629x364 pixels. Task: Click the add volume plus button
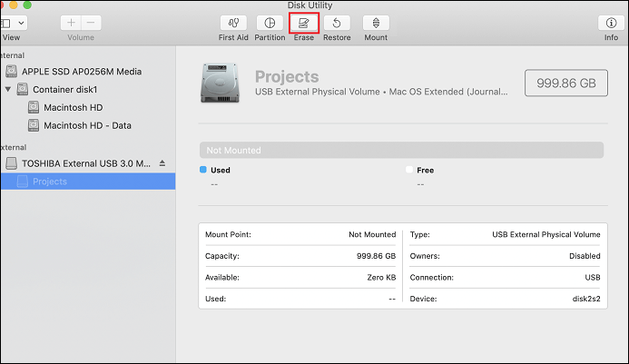coord(72,23)
